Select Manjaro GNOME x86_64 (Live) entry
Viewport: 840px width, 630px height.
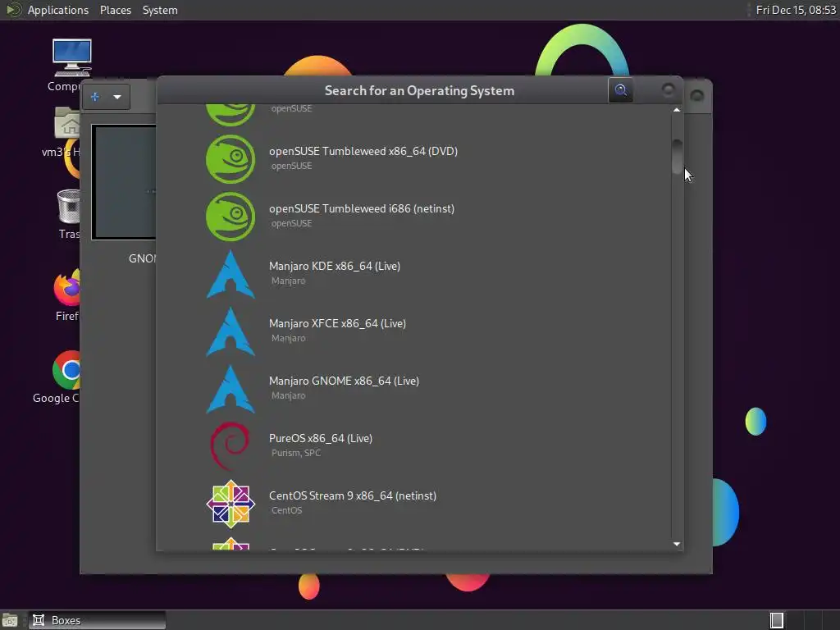tap(413, 389)
